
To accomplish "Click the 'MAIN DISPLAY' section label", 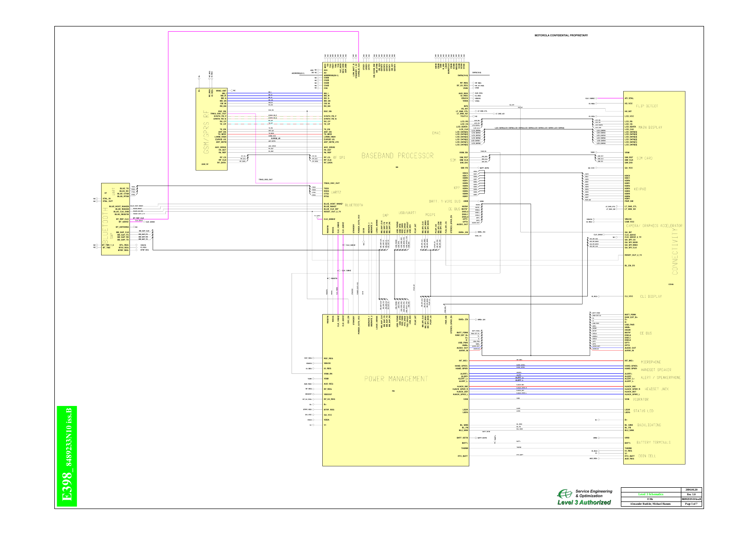I will pos(650,127).
